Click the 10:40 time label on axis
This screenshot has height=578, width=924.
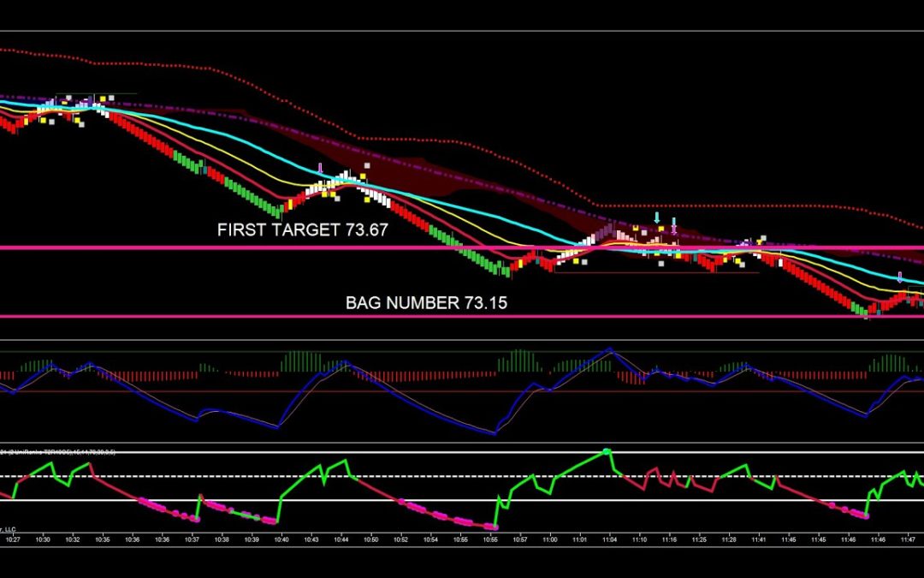(x=281, y=539)
